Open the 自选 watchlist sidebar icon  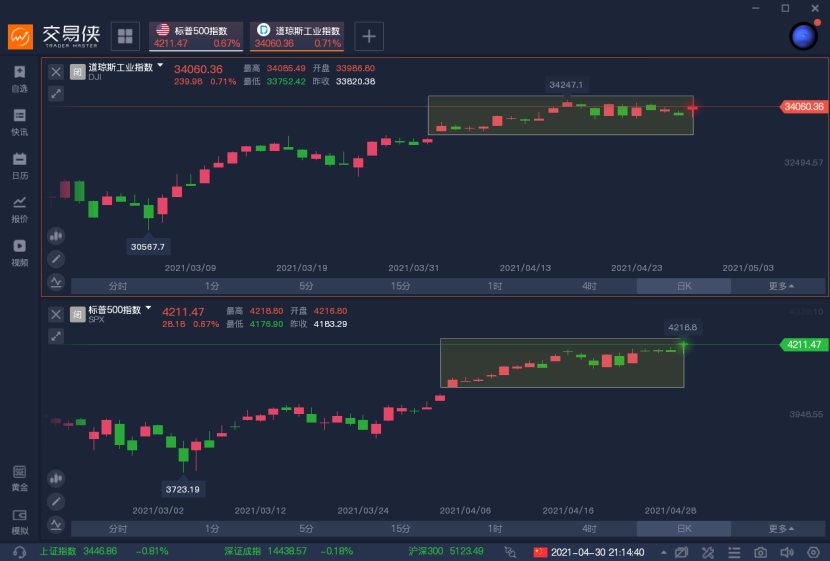20,79
